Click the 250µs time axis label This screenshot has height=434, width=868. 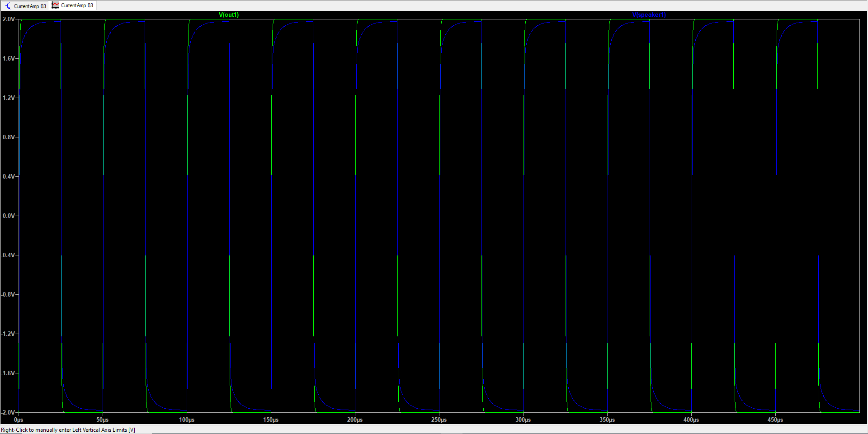pos(439,420)
